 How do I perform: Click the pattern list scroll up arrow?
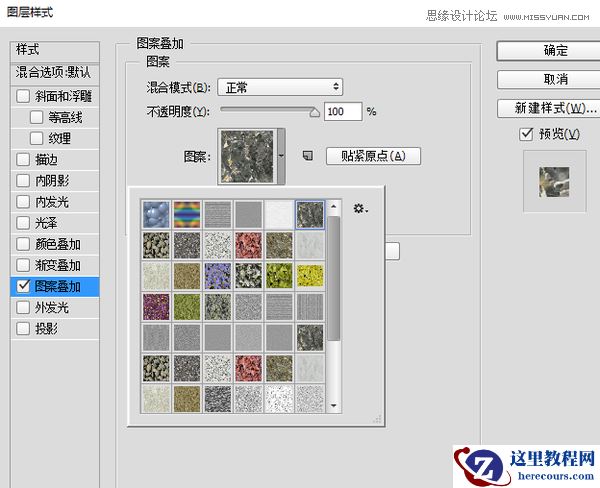coord(334,207)
